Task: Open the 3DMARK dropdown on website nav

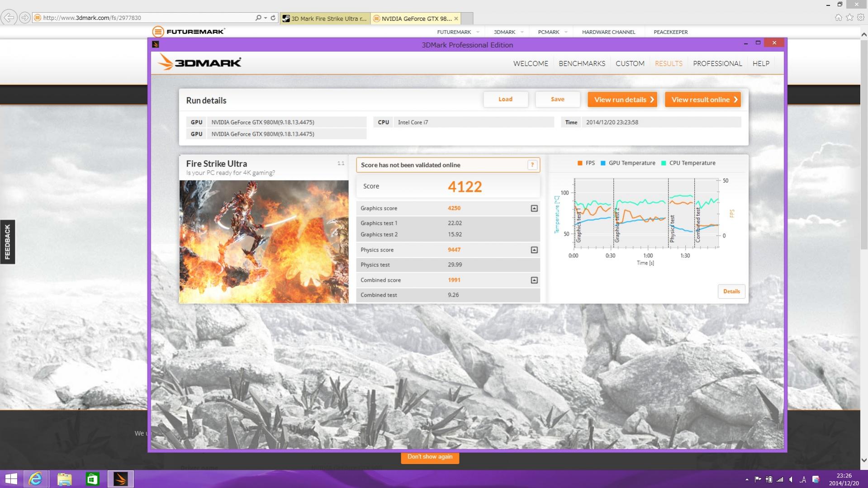Action: coord(508,32)
